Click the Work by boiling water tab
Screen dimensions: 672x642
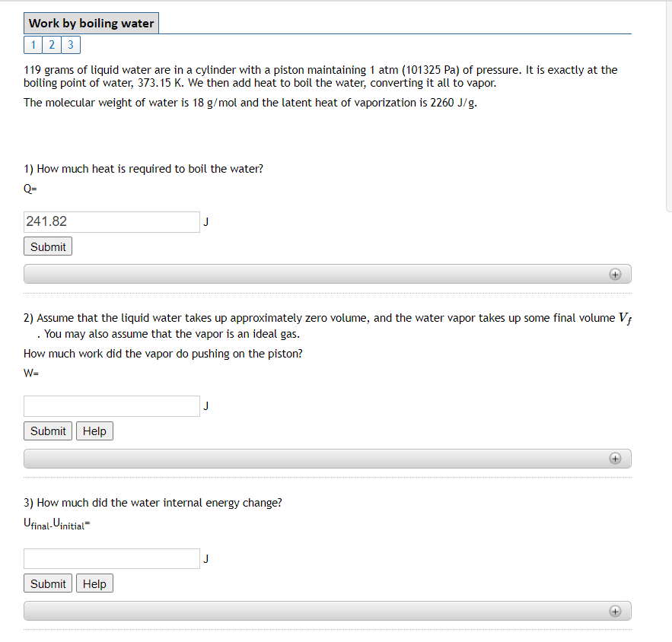91,23
